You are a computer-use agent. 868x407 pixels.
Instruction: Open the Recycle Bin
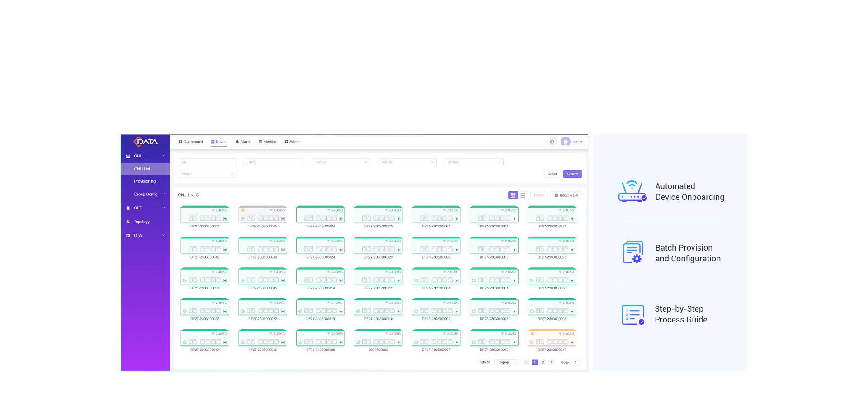pos(566,195)
